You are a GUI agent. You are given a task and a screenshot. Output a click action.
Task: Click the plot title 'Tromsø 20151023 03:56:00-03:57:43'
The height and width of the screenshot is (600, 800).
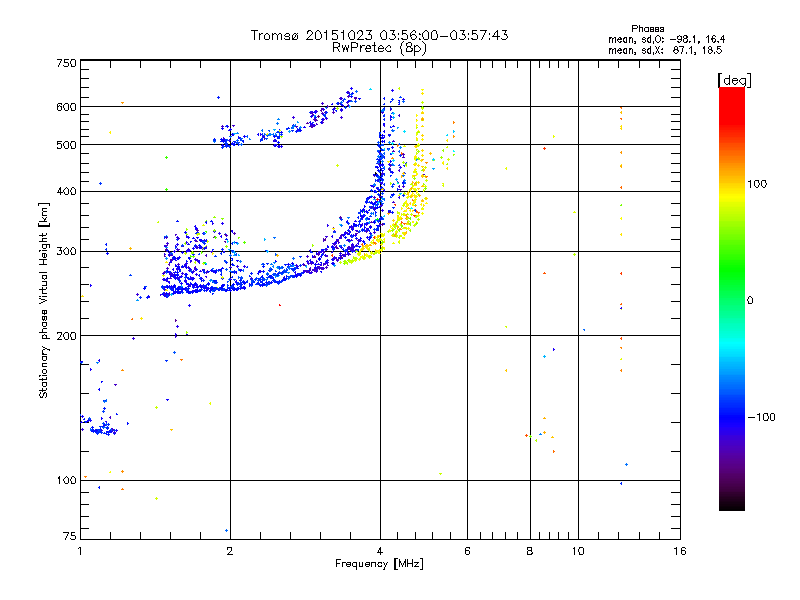tap(379, 35)
